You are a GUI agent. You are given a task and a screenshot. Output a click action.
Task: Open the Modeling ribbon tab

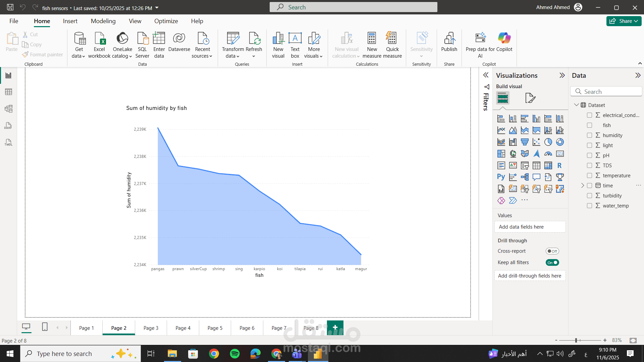[103, 21]
